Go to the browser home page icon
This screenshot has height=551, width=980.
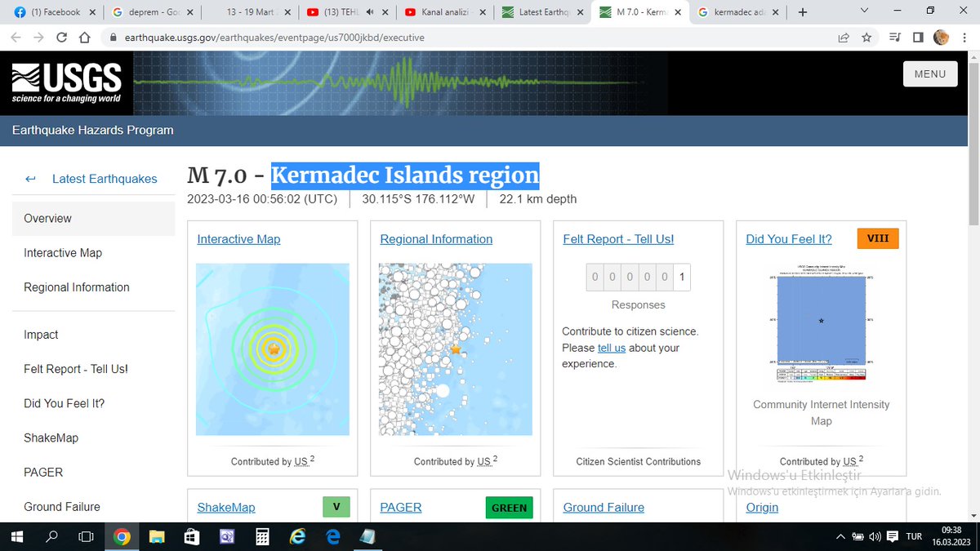pos(84,38)
